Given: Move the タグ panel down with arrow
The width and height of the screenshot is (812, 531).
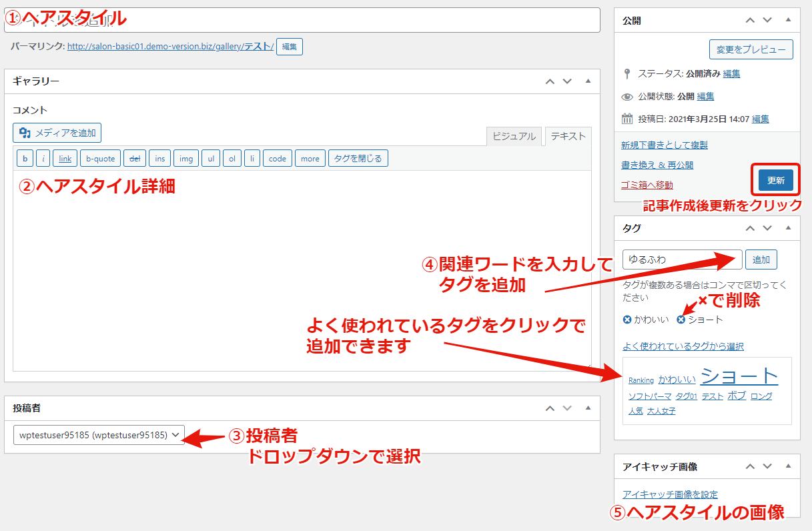Looking at the screenshot, I should [767, 228].
